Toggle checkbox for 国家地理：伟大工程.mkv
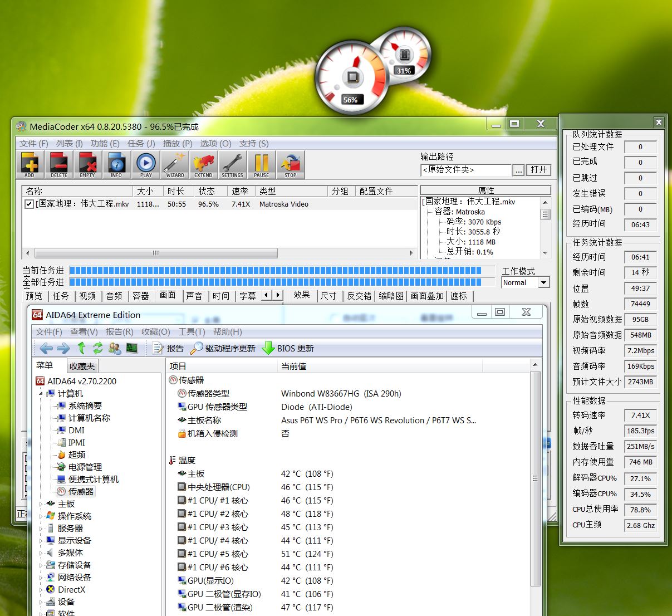The width and height of the screenshot is (672, 616). click(x=29, y=204)
